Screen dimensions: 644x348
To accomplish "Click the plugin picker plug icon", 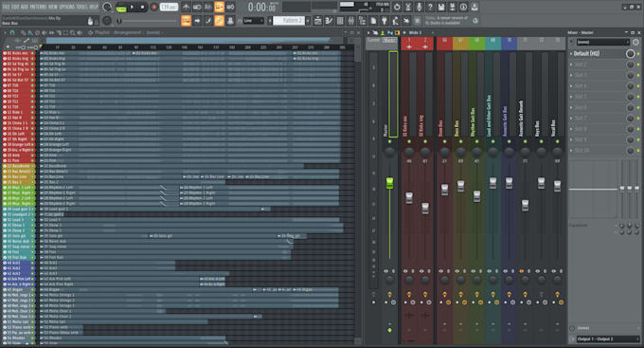I will (x=384, y=21).
